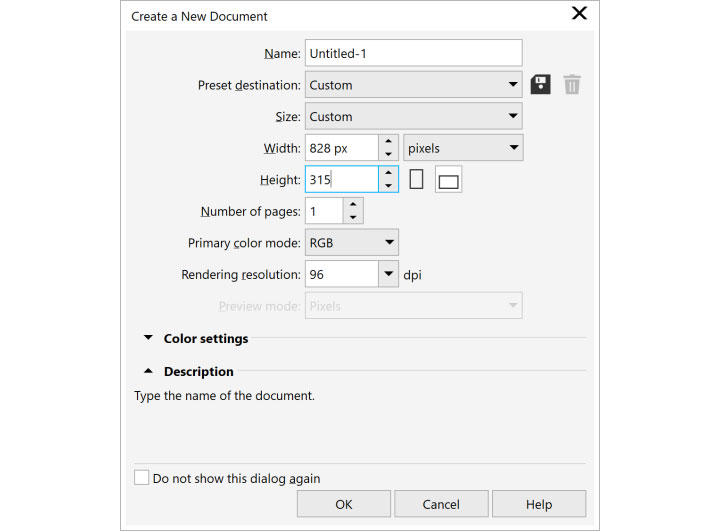
Task: Select portrait page orientation icon
Action: (417, 180)
